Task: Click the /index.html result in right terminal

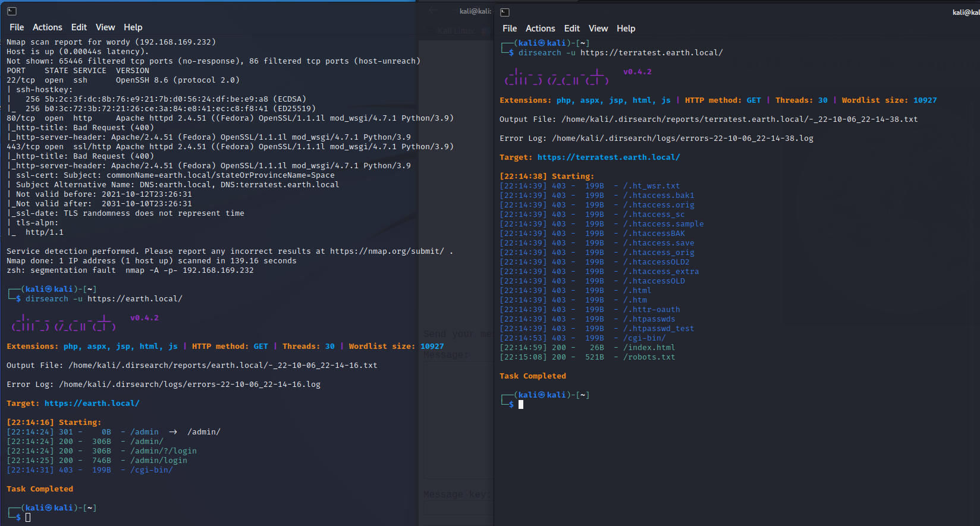Action: (x=649, y=348)
